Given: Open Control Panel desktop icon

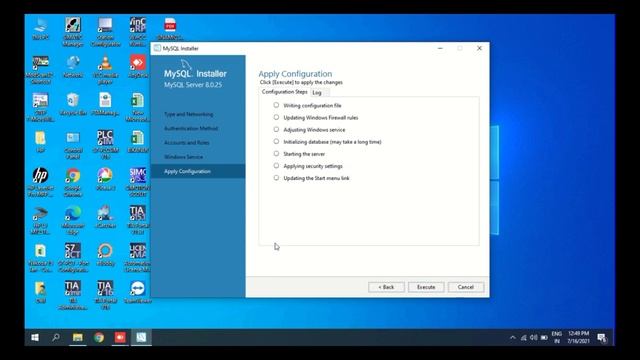Looking at the screenshot, I should 73,144.
